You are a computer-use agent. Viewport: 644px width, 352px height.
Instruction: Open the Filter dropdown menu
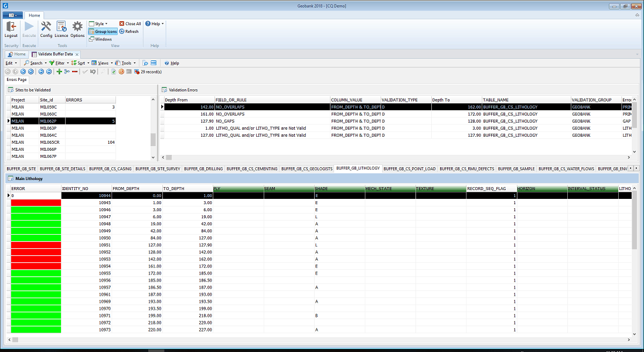click(59, 63)
